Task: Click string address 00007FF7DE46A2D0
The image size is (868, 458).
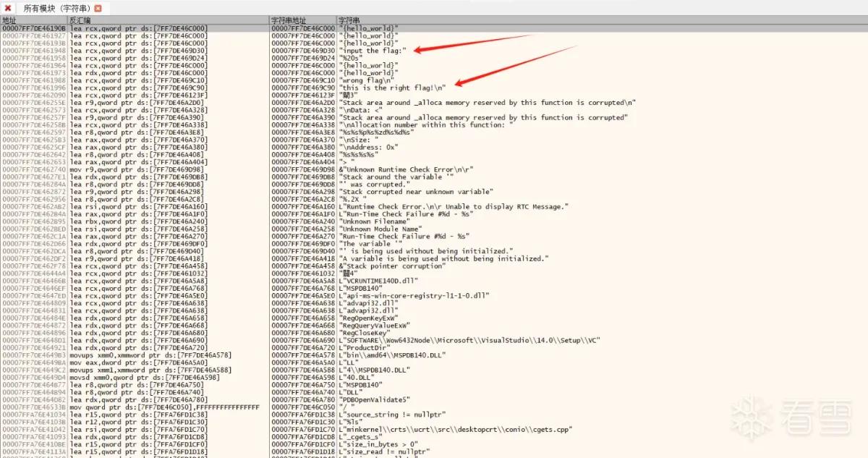Action: 303,103
